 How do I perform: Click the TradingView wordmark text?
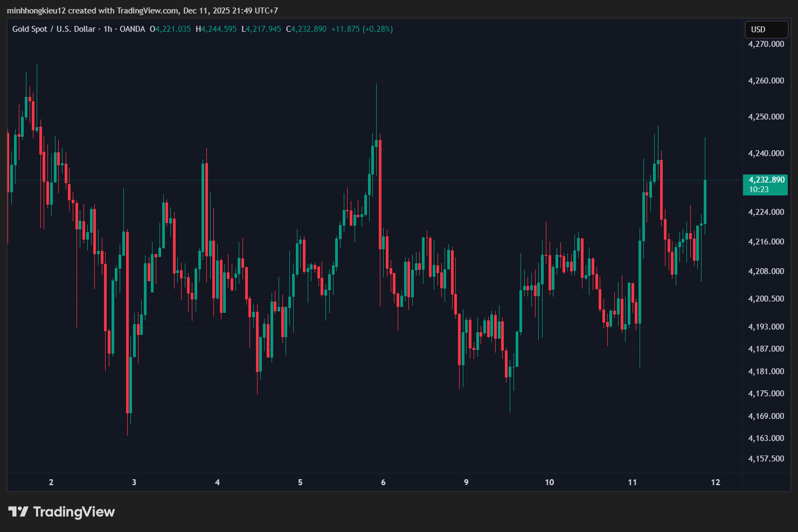point(74,512)
